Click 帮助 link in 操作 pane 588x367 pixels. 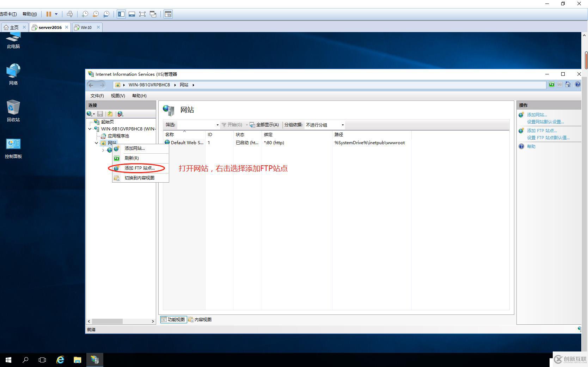click(531, 147)
